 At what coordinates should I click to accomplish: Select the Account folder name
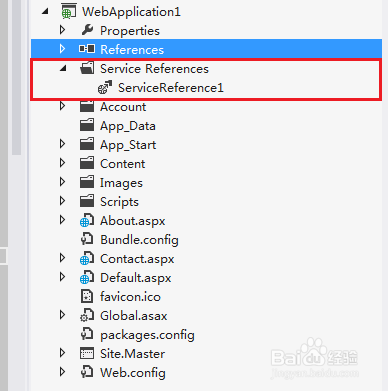pyautogui.click(x=123, y=107)
